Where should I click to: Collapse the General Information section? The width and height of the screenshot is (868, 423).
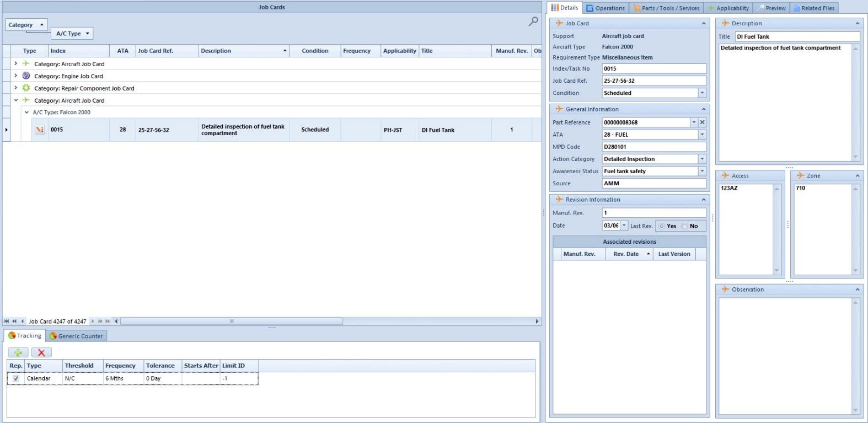click(703, 109)
